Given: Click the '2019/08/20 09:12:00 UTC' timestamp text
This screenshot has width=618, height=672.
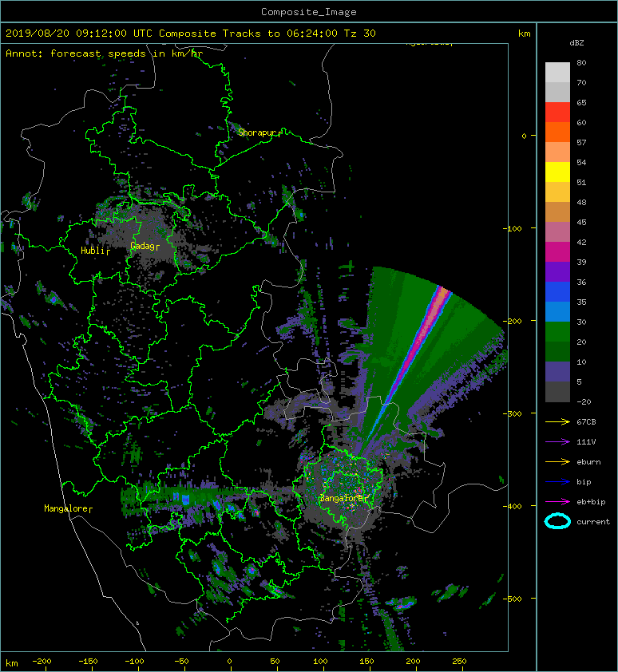Looking at the screenshot, I should pos(79,34).
